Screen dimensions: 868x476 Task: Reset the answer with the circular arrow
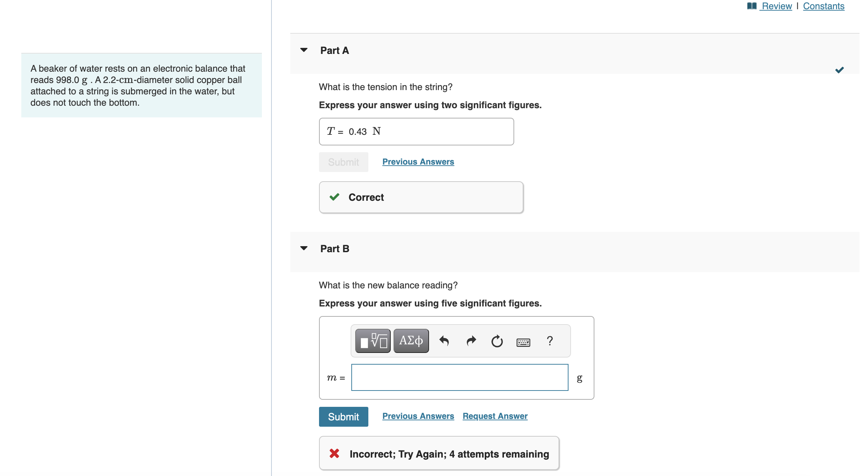[497, 341]
